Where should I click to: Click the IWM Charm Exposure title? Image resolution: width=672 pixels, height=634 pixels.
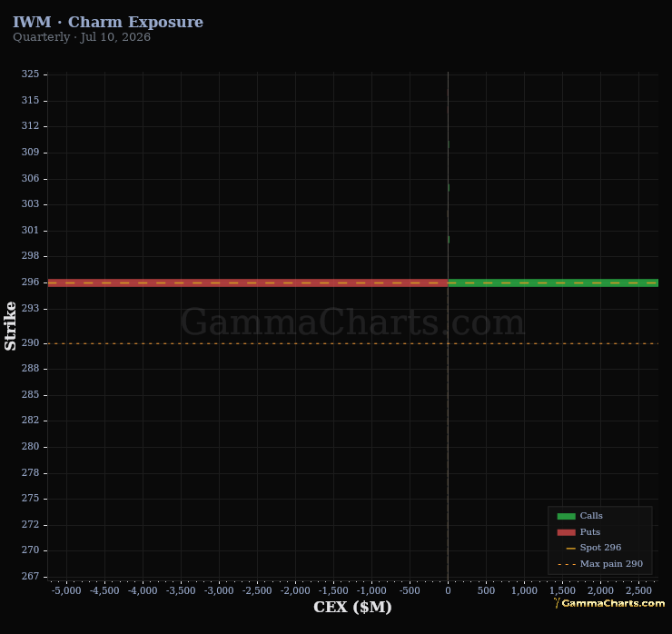(x=108, y=22)
